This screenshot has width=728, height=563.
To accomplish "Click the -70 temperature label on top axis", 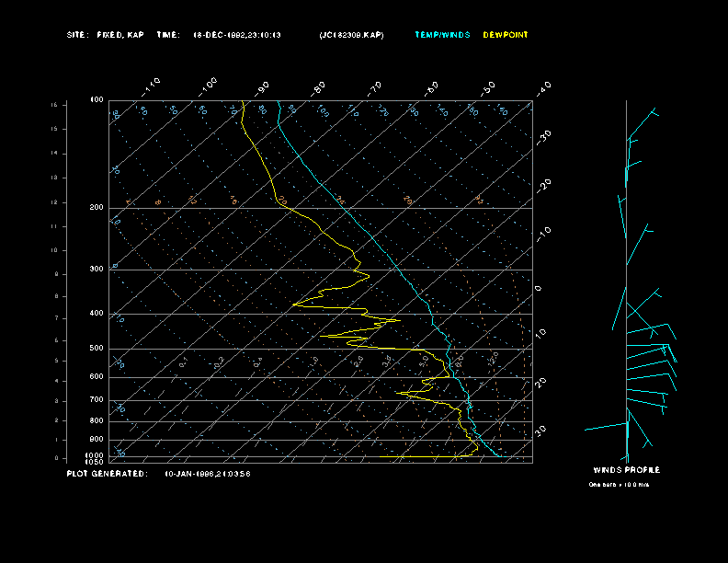I will tap(374, 88).
